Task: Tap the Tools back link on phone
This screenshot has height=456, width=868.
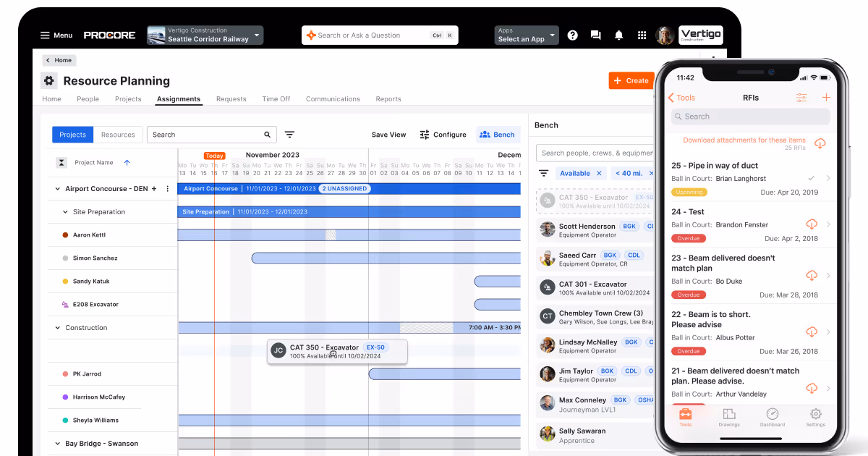Action: click(681, 98)
